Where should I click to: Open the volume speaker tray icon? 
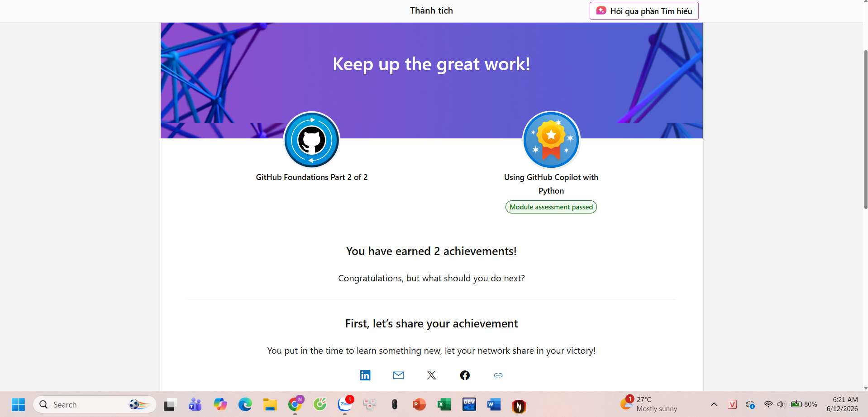781,404
